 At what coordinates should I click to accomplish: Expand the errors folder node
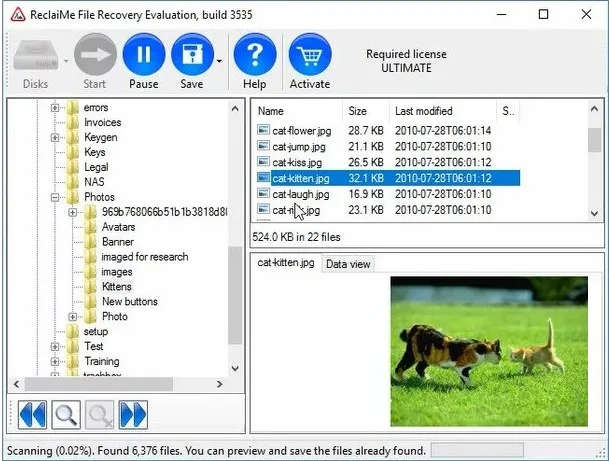coord(55,108)
